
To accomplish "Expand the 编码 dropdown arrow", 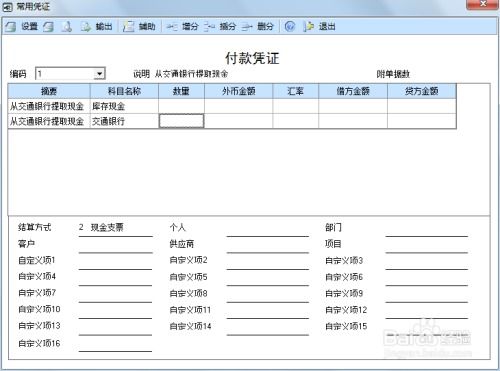I will (x=99, y=74).
